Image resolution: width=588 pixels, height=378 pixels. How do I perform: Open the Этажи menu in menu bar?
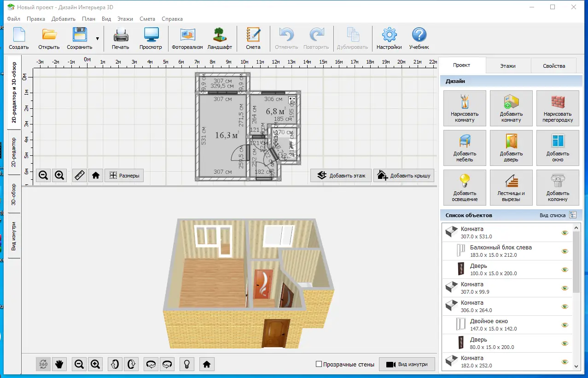[x=125, y=19]
